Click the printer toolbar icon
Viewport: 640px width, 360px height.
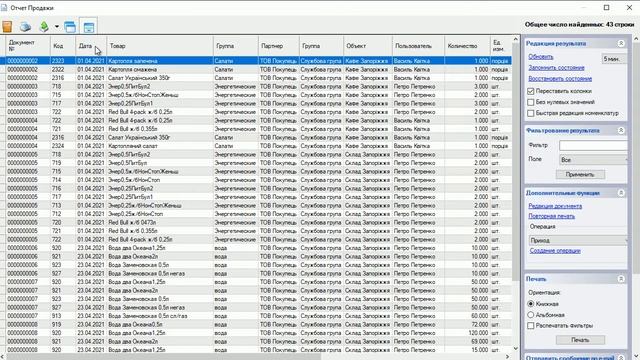[x=25, y=27]
